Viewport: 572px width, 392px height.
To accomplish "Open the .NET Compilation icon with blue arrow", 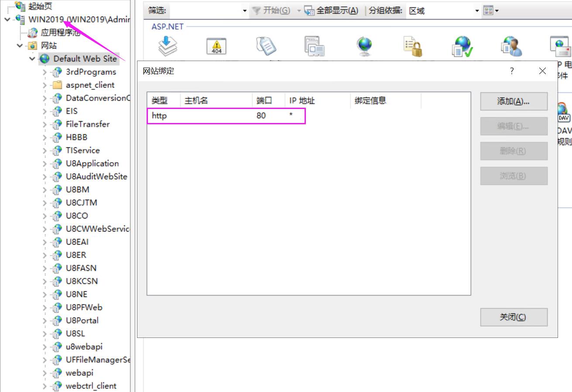I will click(168, 46).
